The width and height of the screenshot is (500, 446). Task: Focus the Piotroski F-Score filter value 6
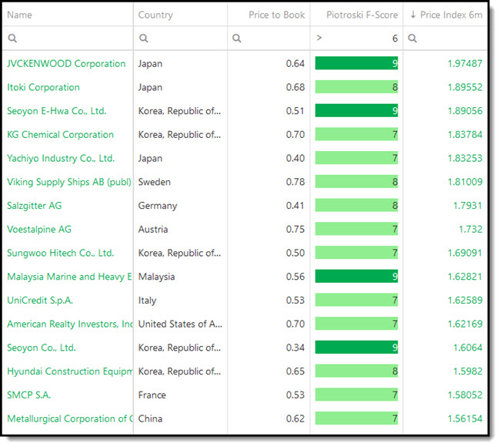coord(395,38)
